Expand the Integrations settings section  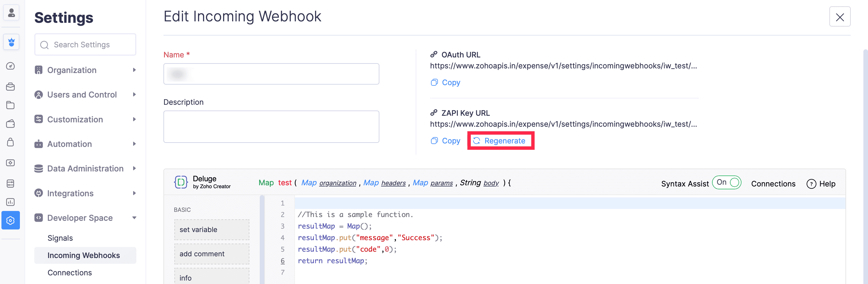click(x=85, y=193)
